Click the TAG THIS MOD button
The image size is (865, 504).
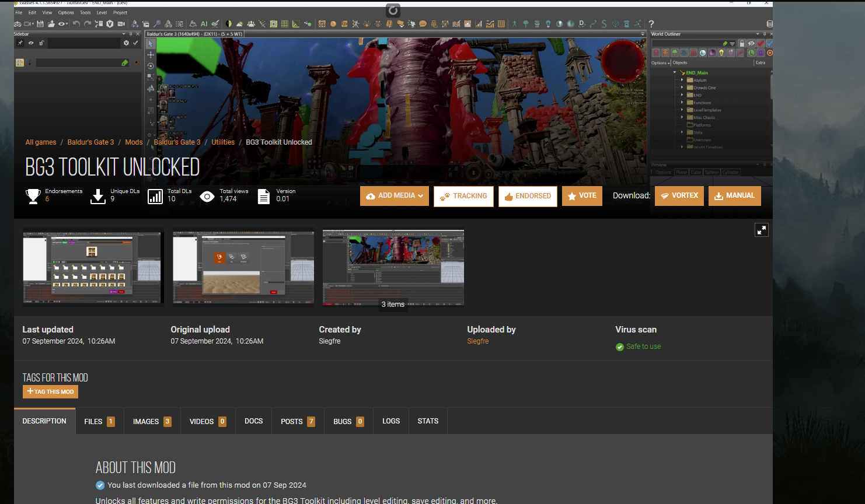(x=50, y=391)
